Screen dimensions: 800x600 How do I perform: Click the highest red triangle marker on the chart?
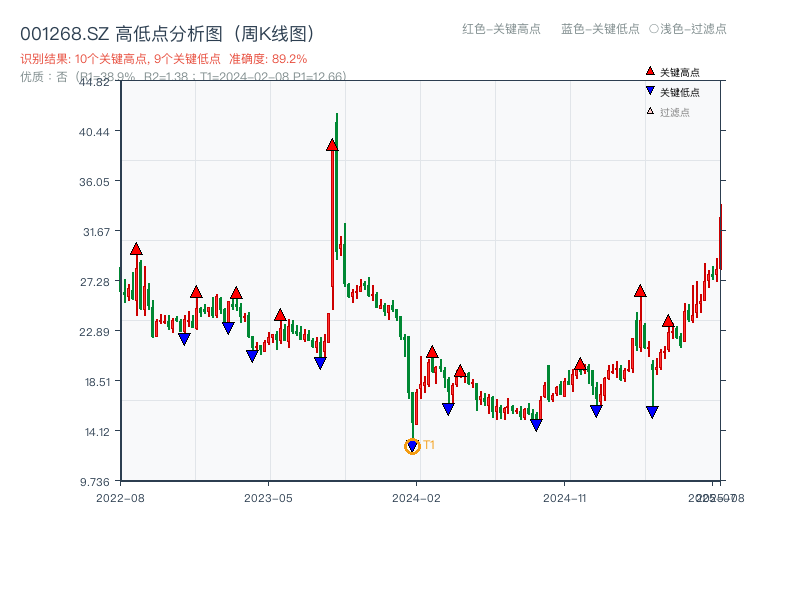tap(333, 145)
